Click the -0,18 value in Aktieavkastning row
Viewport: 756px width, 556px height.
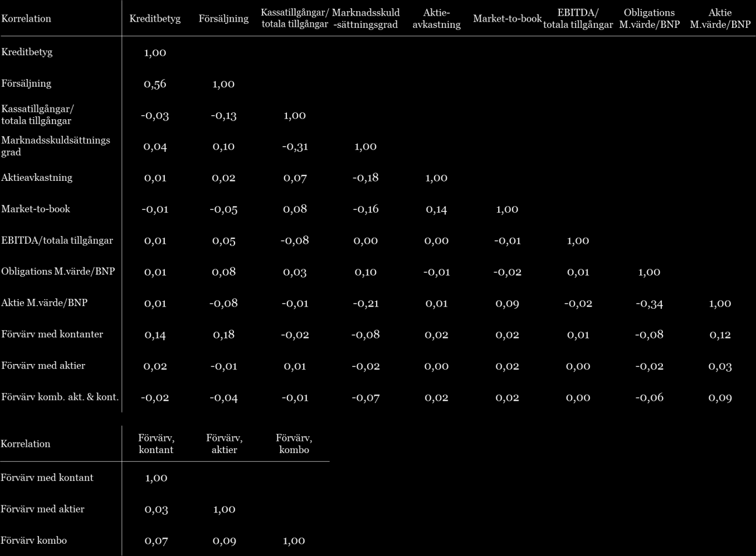365,178
